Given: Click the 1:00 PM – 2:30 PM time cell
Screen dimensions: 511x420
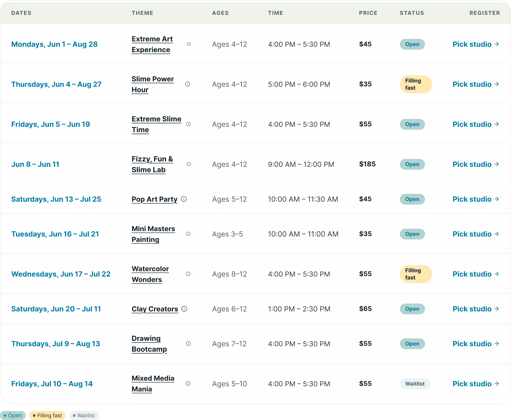Looking at the screenshot, I should pos(299,309).
